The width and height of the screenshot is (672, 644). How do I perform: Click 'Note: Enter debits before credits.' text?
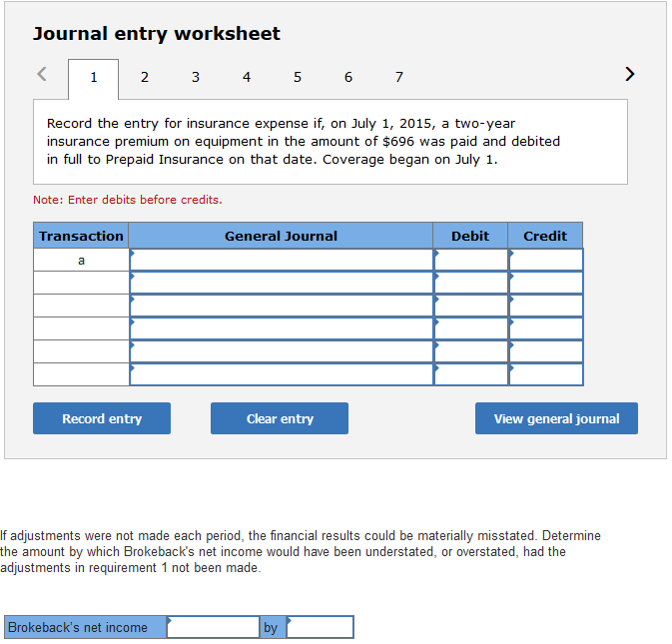128,200
